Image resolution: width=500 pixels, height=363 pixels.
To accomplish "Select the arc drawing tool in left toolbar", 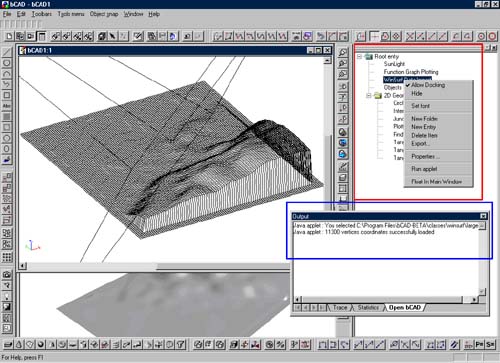I will click(x=7, y=74).
